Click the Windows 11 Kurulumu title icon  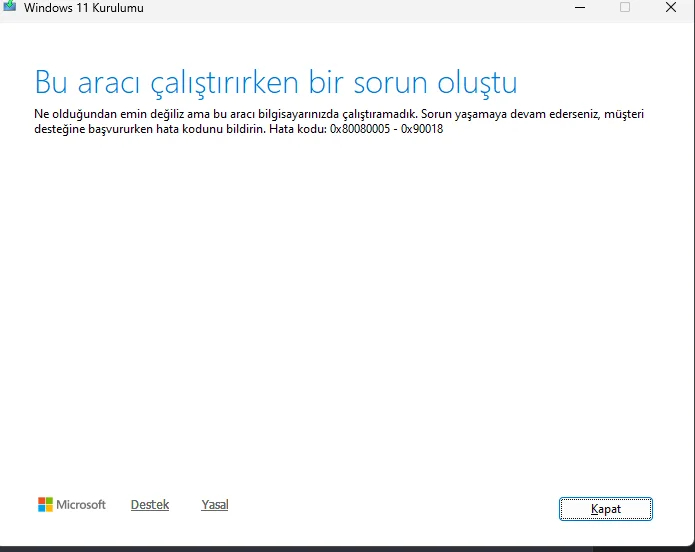(9, 6)
